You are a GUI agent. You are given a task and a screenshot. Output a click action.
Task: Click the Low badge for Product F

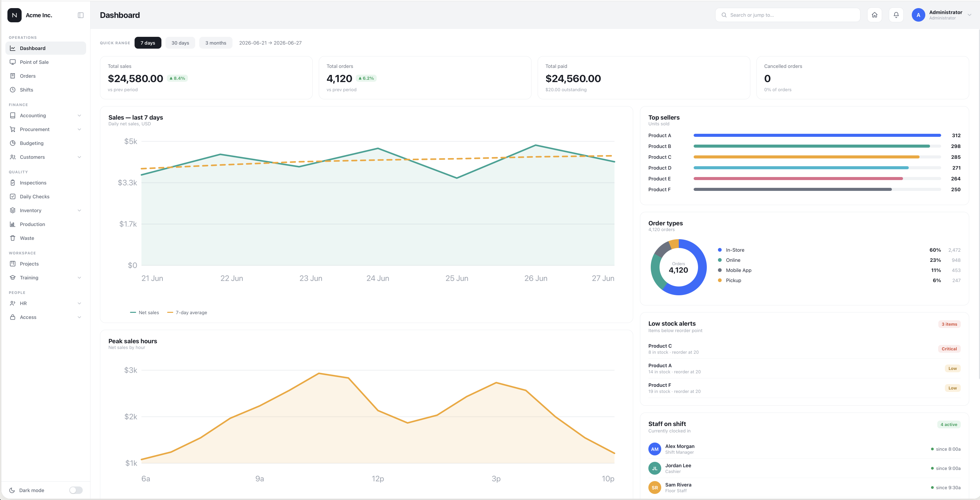(x=953, y=389)
